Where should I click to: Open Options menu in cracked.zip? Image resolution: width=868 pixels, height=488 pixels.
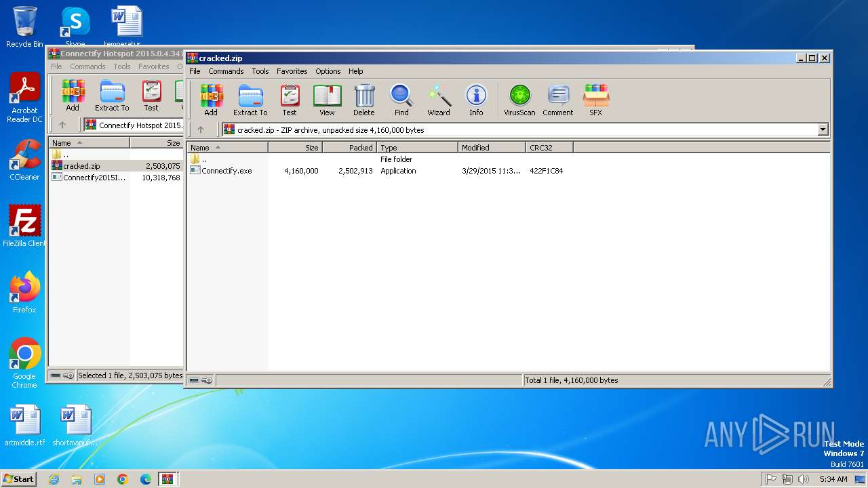pos(328,71)
